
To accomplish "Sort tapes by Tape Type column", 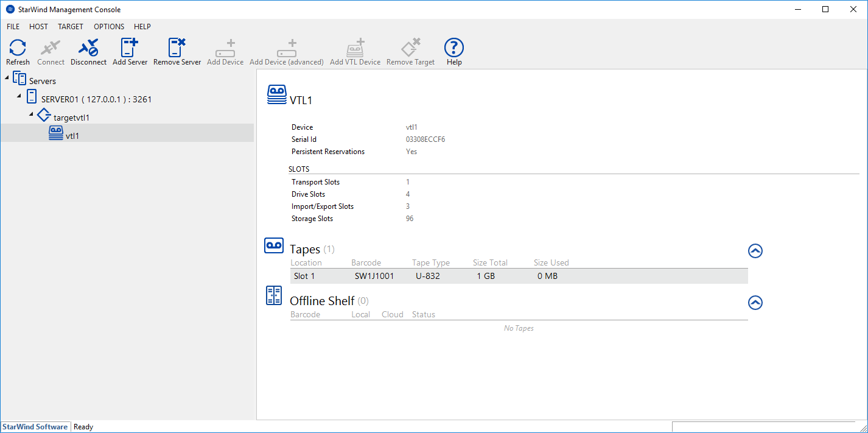I will coord(431,263).
